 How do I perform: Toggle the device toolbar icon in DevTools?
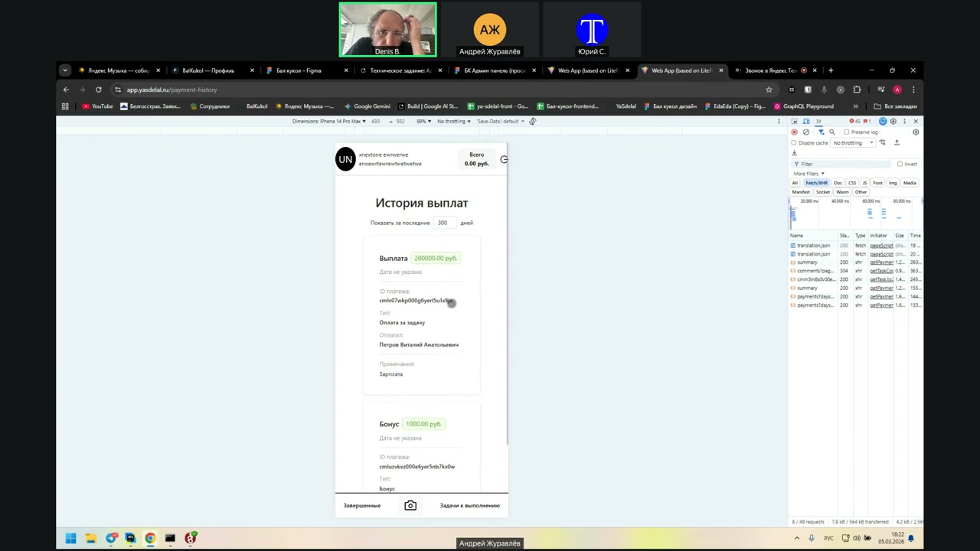pyautogui.click(x=806, y=122)
